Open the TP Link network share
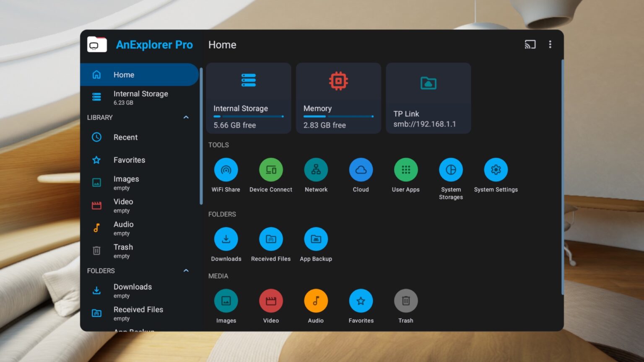The image size is (644, 362). click(x=428, y=98)
